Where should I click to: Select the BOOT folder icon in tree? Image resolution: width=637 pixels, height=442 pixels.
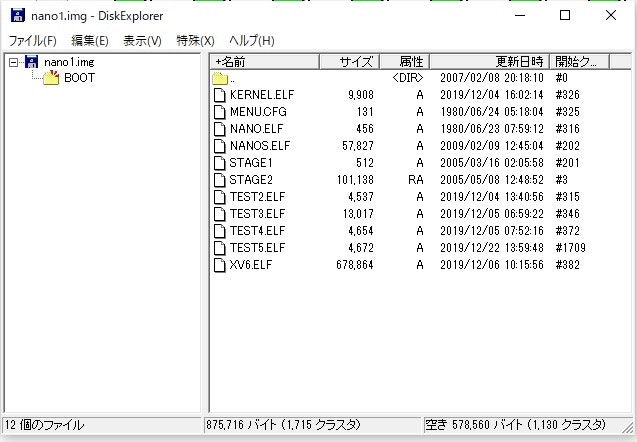51,78
